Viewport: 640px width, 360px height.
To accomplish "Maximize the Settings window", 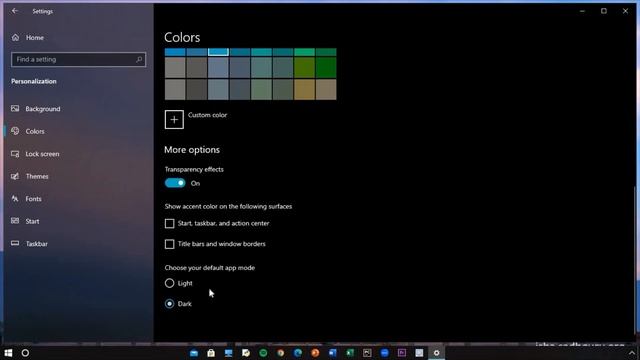I will click(604, 11).
